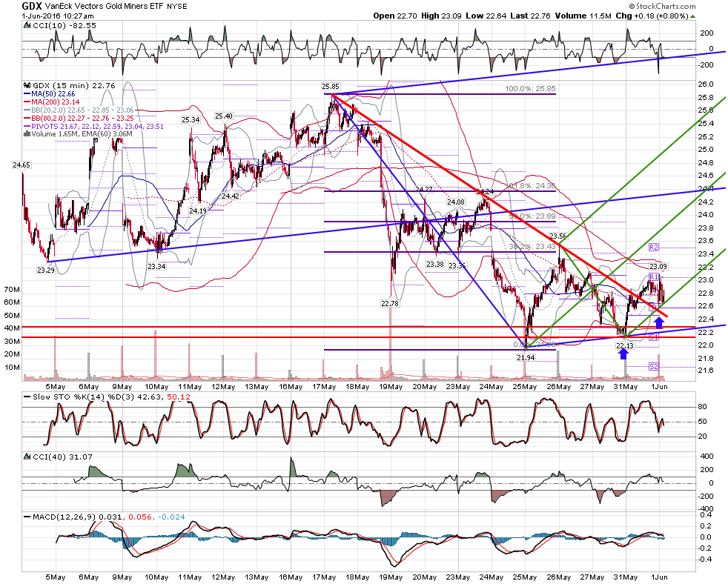Click the Open 22.70 value in the header
728x587 pixels.
point(395,16)
